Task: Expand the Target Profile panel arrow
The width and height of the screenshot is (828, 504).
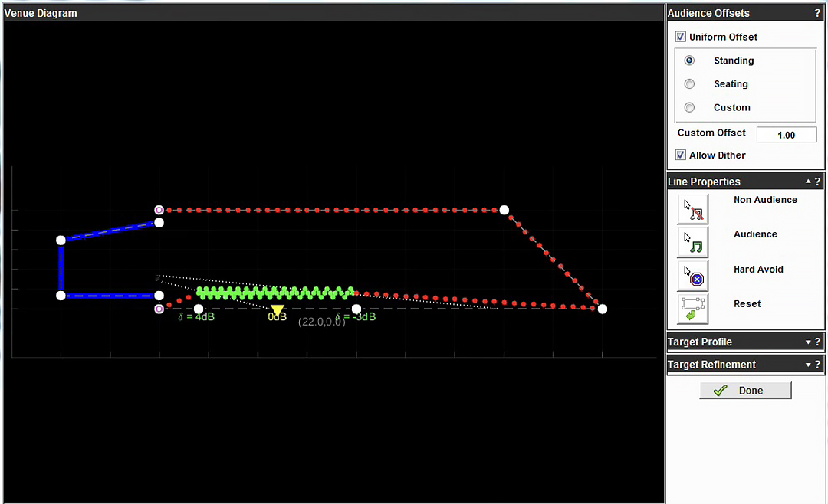Action: pos(808,342)
